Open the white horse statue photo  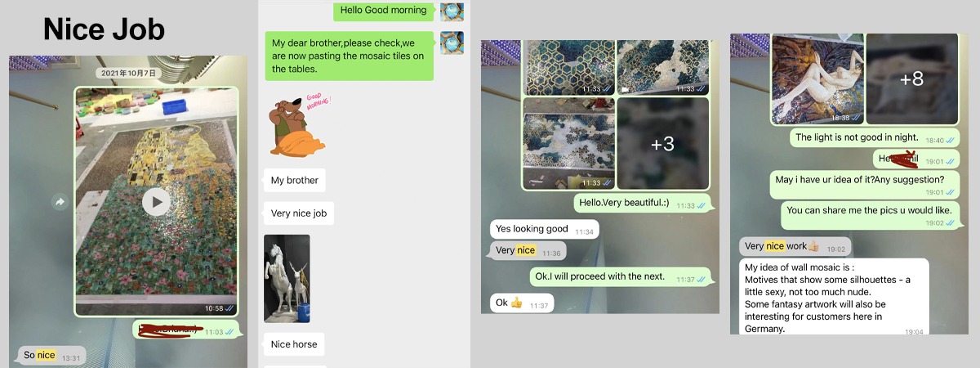click(x=287, y=279)
